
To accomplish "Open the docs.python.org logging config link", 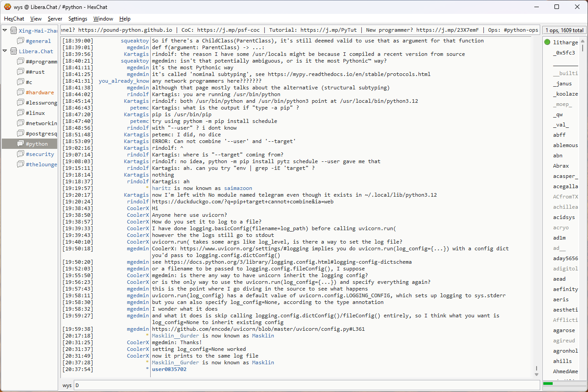I will pyautogui.click(x=288, y=262).
